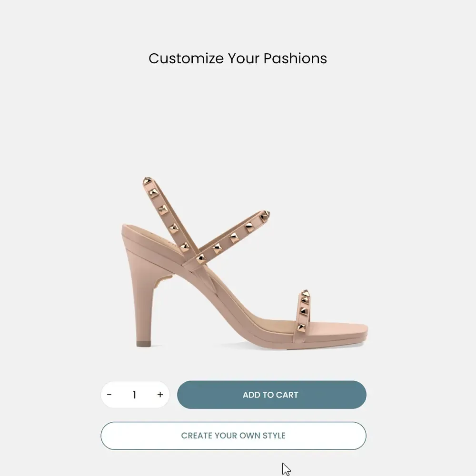This screenshot has width=476, height=476.
Task: Click the quantity field showing 1
Action: pos(134,395)
